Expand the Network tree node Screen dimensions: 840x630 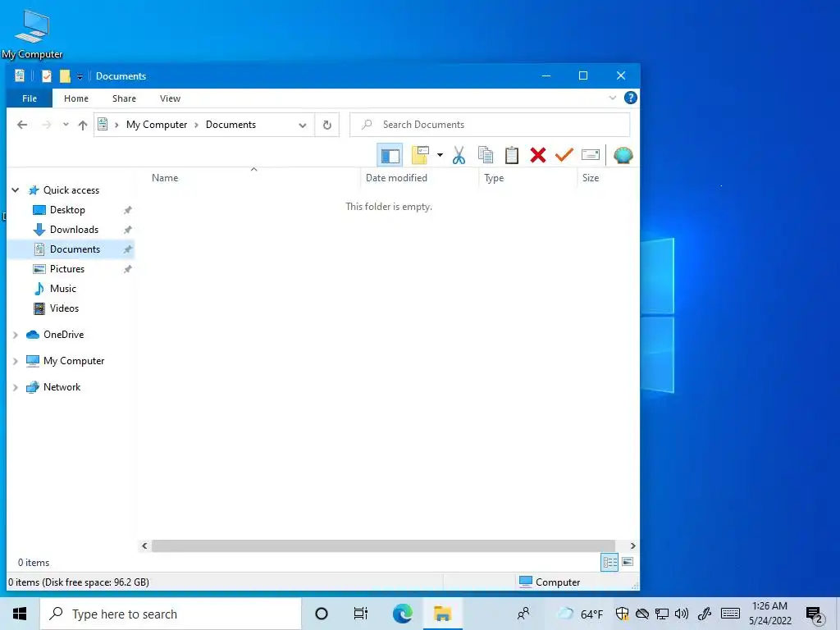coord(15,387)
